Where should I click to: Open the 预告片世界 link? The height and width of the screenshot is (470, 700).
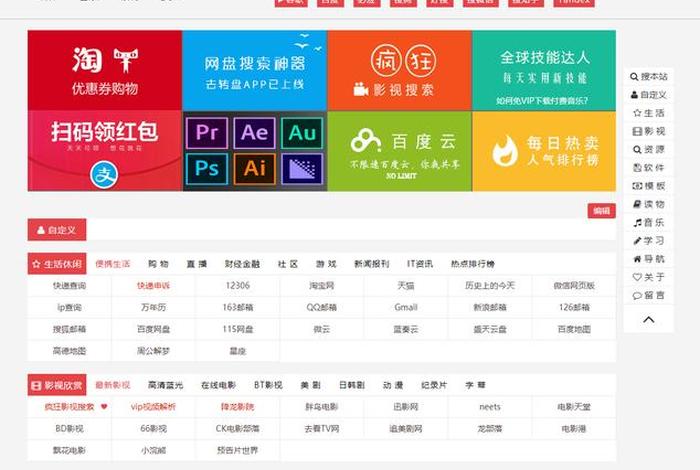point(238,451)
